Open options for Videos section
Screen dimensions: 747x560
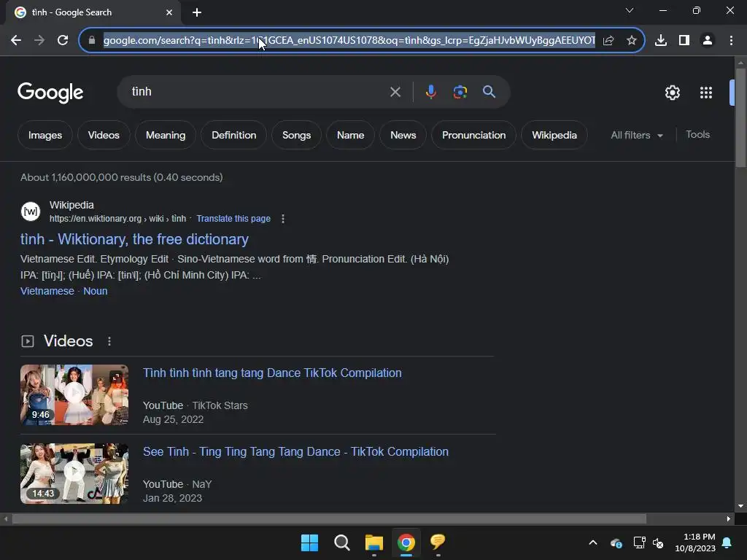click(x=109, y=341)
